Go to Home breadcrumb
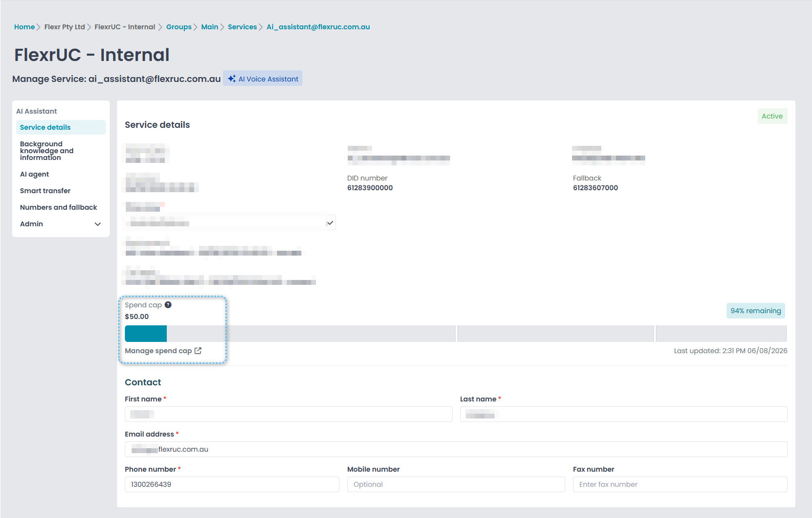Screen dimensions: 812x518 click(x=24, y=27)
